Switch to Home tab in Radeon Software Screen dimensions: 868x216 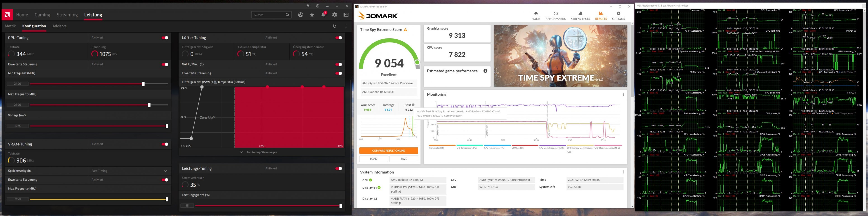[x=22, y=15]
